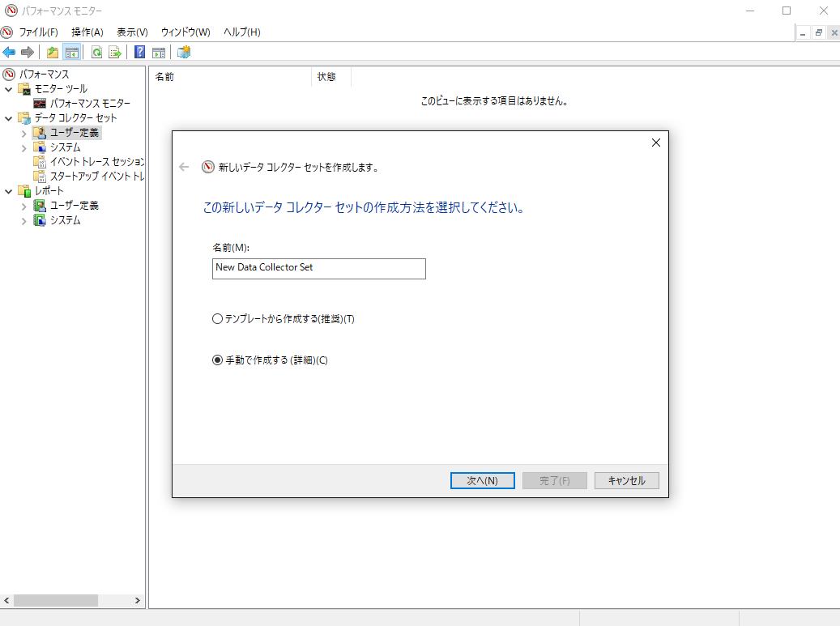Open the 操作(A) menu
Image resolution: width=840 pixels, height=626 pixels.
(x=87, y=32)
